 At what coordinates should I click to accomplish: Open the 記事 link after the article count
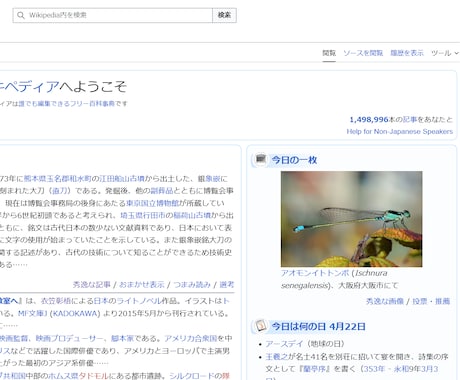click(410, 119)
